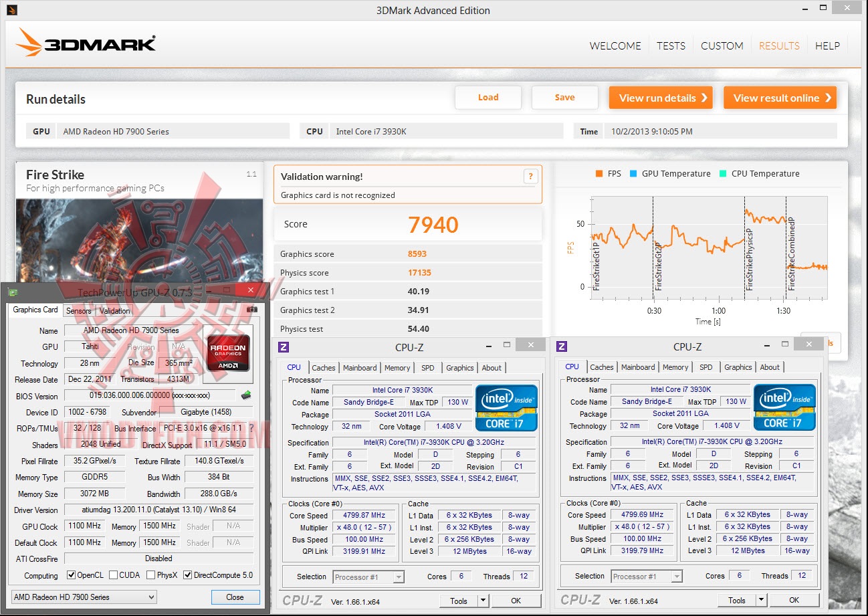Click the Z icon of the right CPU-Z window

[x=562, y=346]
